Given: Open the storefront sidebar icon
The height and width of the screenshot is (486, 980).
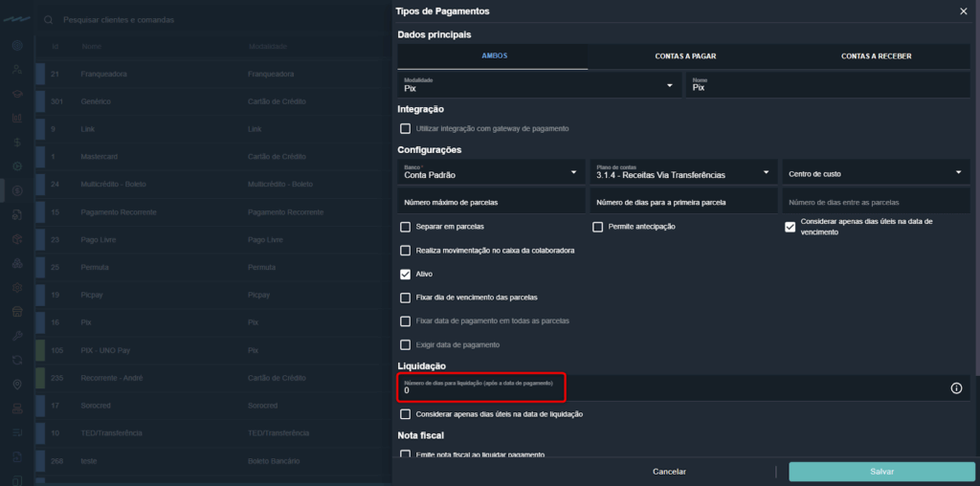Looking at the screenshot, I should [x=17, y=311].
